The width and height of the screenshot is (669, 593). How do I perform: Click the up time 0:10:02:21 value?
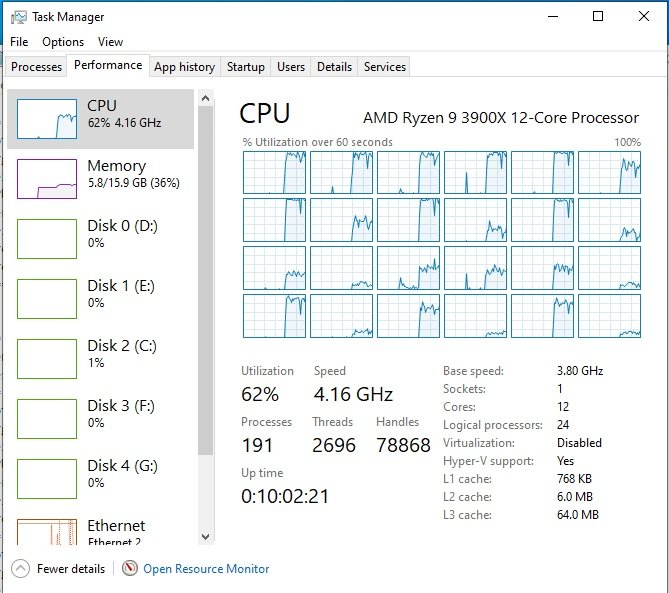pyautogui.click(x=285, y=496)
